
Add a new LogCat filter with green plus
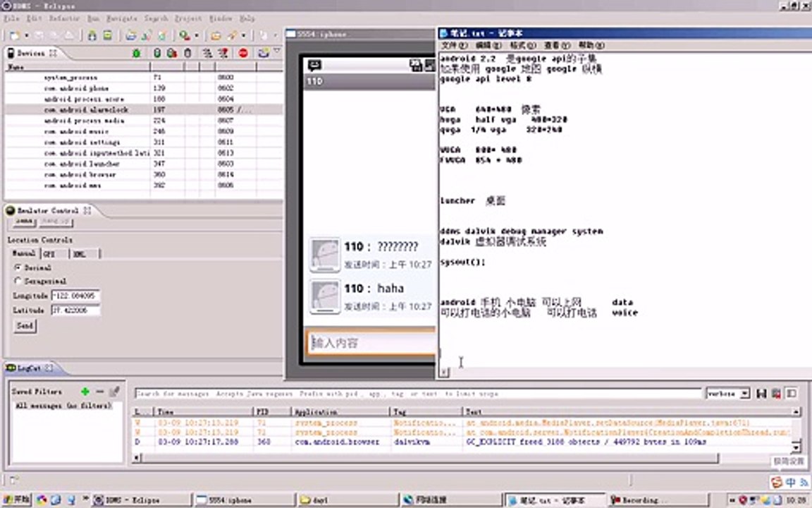click(x=85, y=392)
